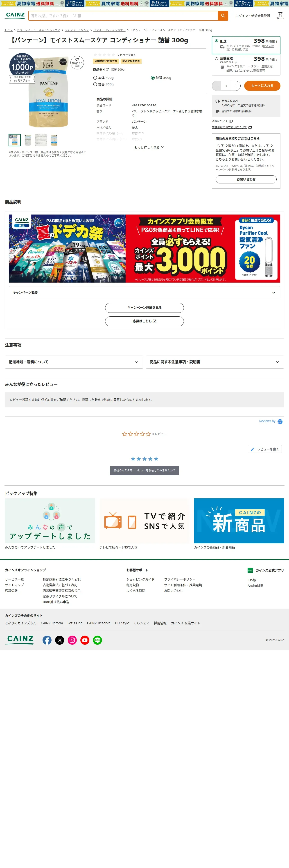The width and height of the screenshot is (289, 868).
Task: Open サービス一覧 footer link
Action: pos(14,580)
